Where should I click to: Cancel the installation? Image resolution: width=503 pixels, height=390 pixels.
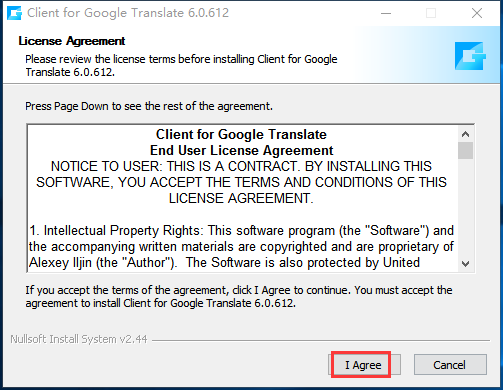(x=450, y=365)
